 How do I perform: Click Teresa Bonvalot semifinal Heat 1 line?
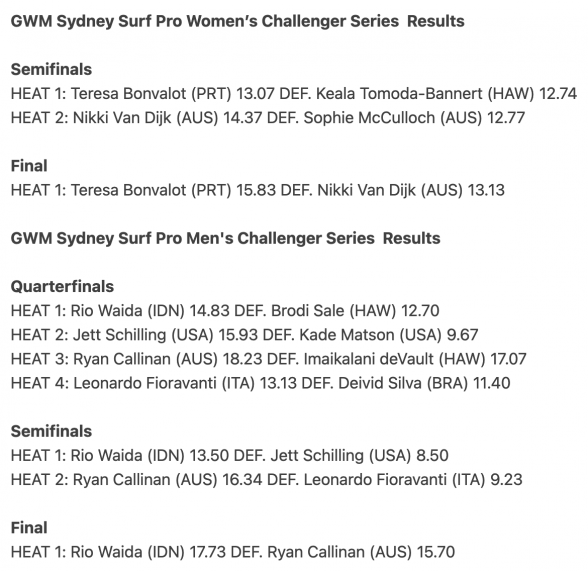[x=294, y=94]
